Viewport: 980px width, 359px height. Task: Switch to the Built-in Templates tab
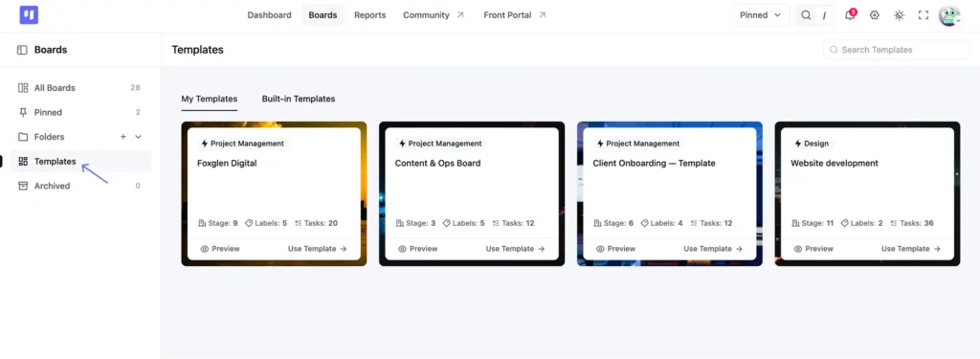[299, 99]
